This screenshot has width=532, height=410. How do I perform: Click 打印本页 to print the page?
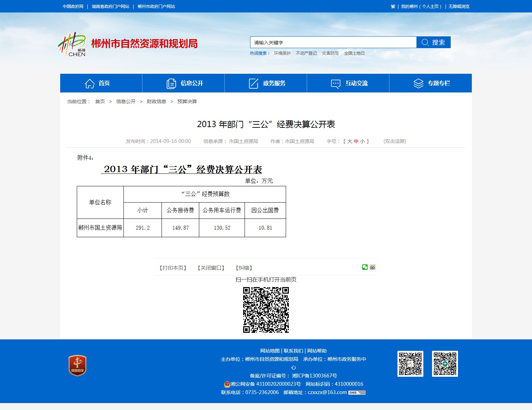173,268
